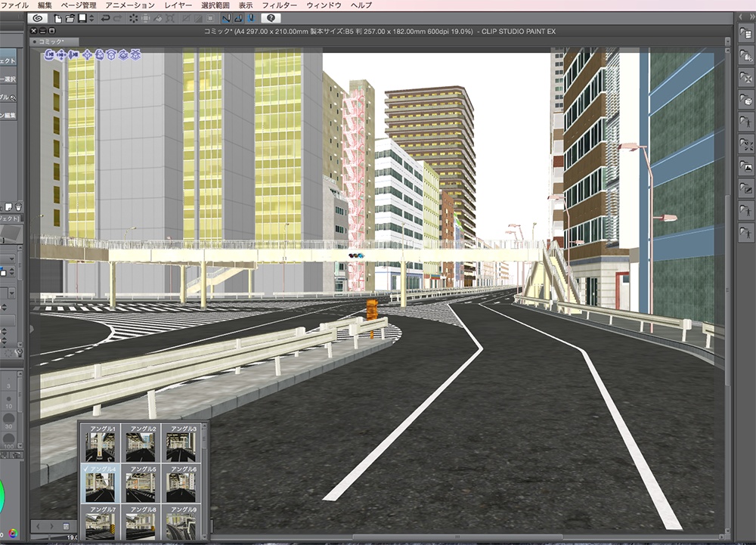Toggle the snap to special ruler icon
This screenshot has width=756, height=545.
(x=240, y=19)
